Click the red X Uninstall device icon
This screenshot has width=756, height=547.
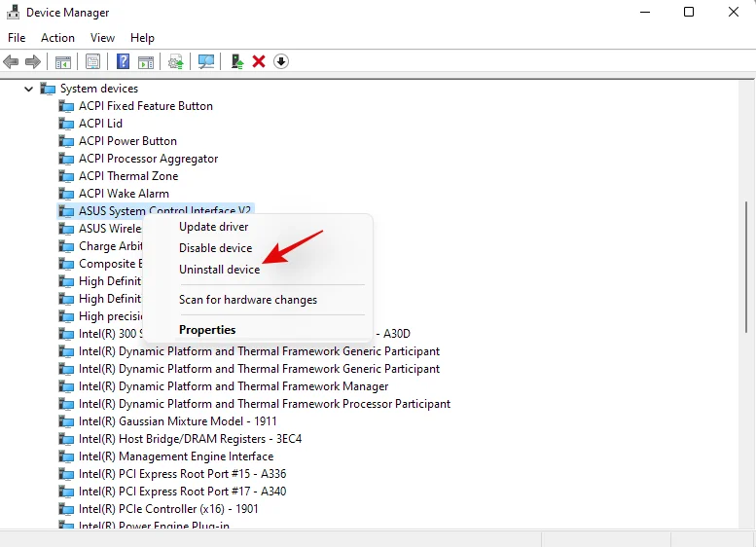pos(259,61)
